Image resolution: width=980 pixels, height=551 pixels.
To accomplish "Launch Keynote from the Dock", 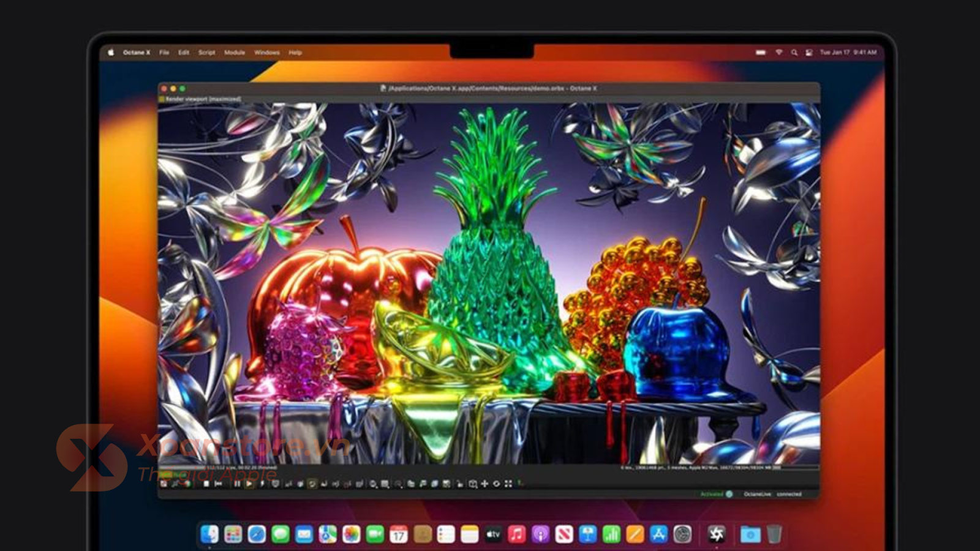I will (x=588, y=534).
